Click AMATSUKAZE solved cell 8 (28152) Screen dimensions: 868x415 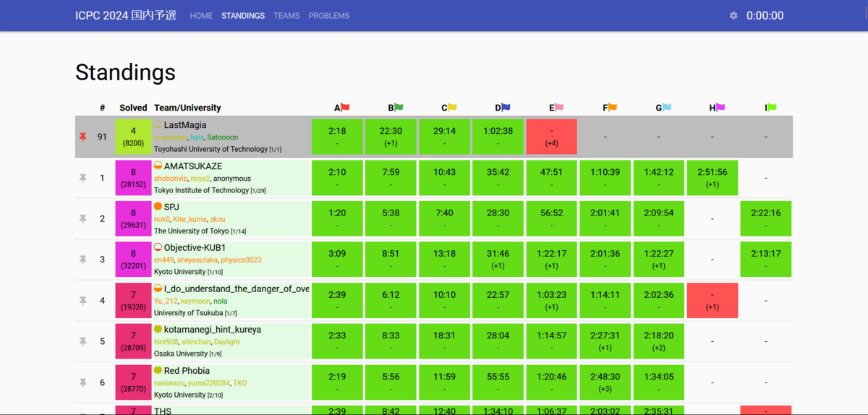[x=133, y=178]
